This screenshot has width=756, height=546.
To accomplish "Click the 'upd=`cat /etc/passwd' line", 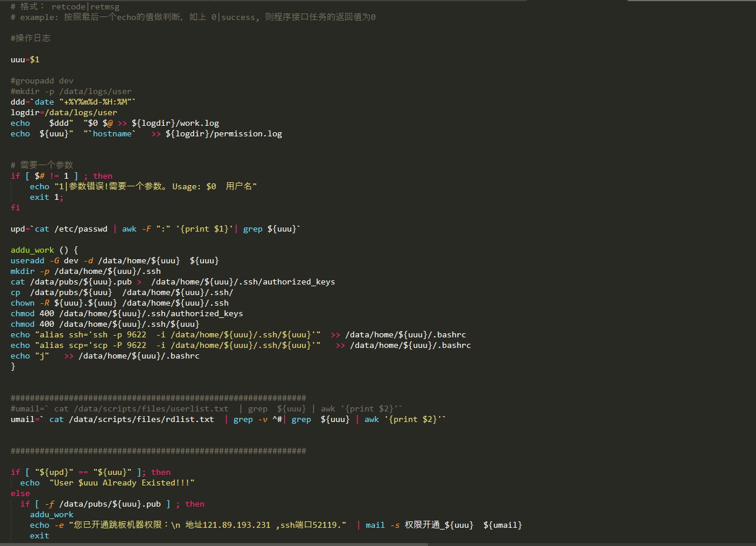I will (x=156, y=229).
